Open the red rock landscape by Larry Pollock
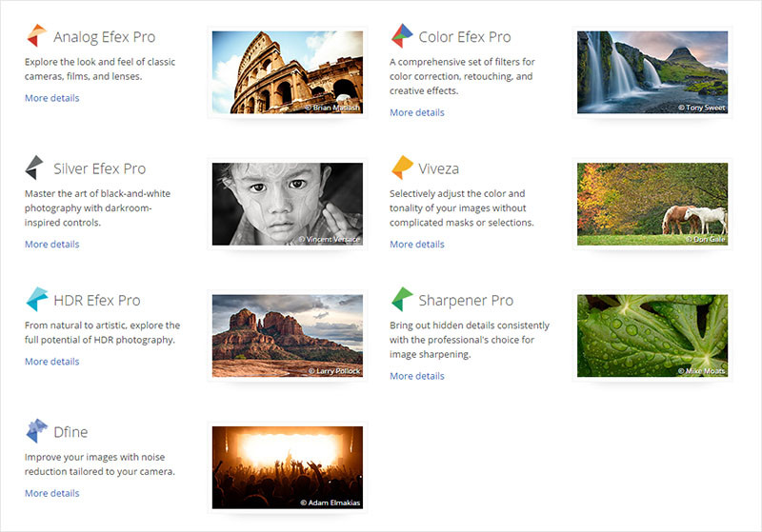This screenshot has width=762, height=532. (x=287, y=335)
